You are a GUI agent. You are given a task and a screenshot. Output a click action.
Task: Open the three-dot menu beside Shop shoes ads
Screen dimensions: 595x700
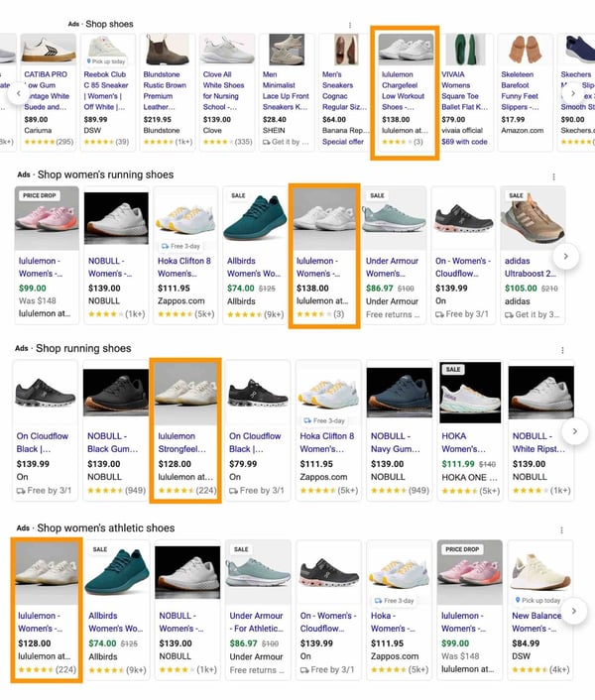[x=349, y=26]
